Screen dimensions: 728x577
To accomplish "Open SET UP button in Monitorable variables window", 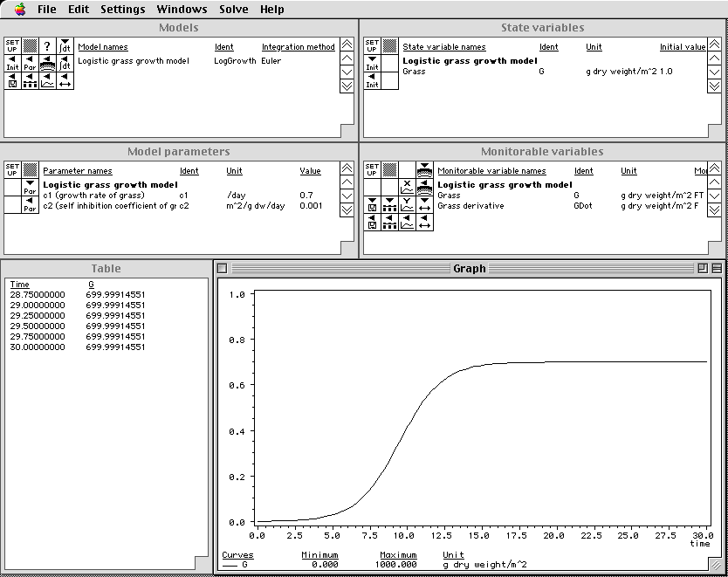I will click(x=373, y=170).
